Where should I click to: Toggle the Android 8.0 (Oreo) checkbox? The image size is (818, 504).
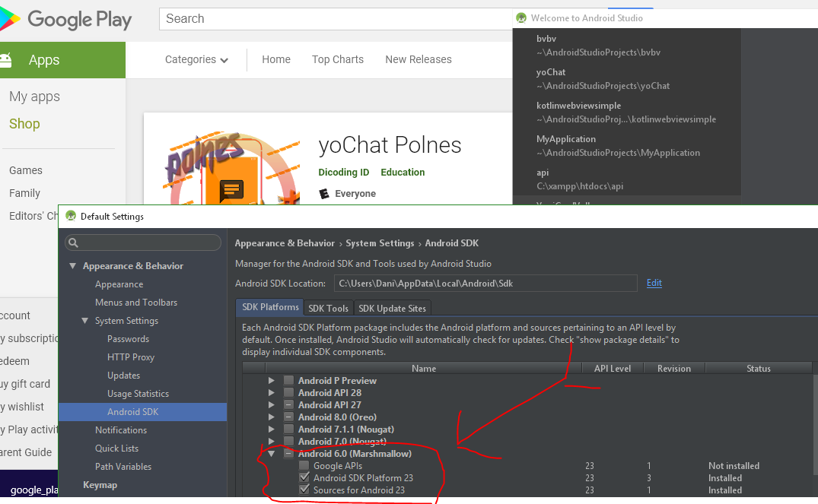coord(288,417)
